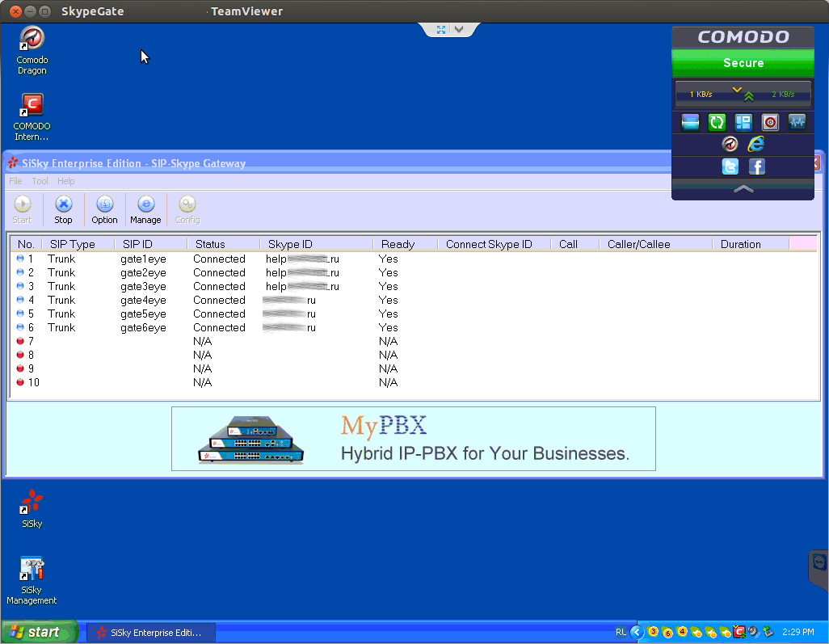Select the Comodo Dragon desktop icon

click(32, 49)
